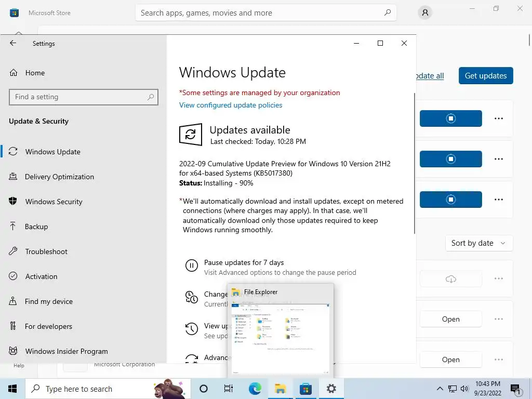Click the second Open button in Store
The image size is (532, 399).
[x=450, y=360]
